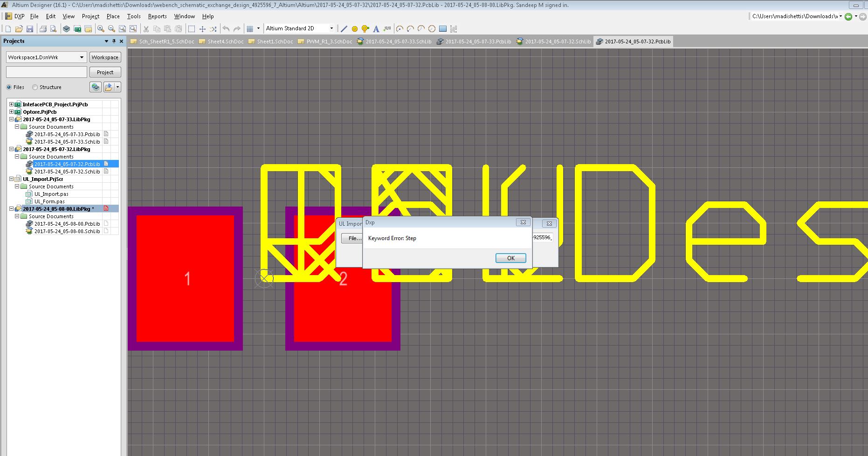Viewport: 868px width, 456px height.
Task: Open the file path dropdown at top right
Action: [840, 16]
